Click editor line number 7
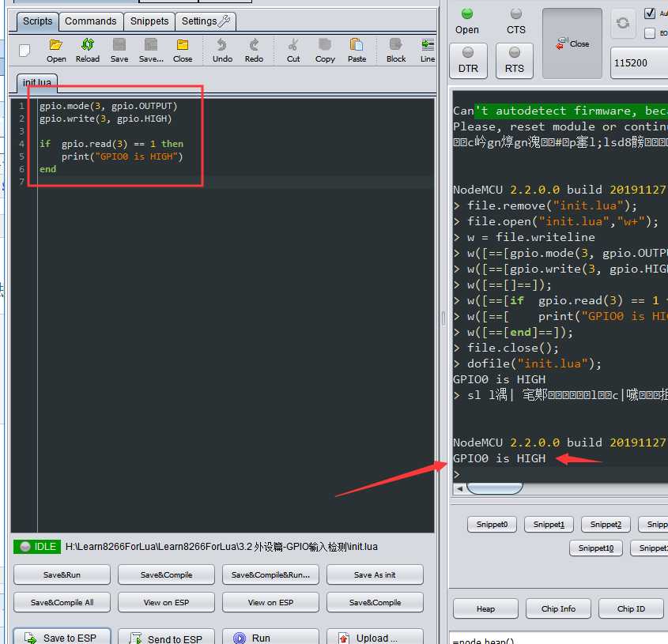 (21, 182)
